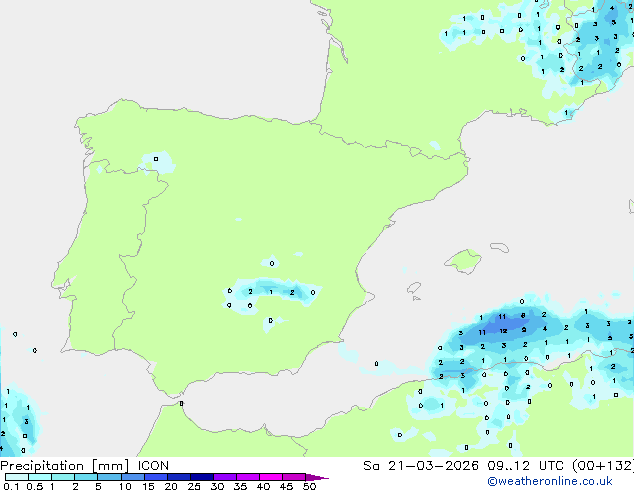Screen dimensions: 634x490
Task: Click the 0.5–1 mm legend color swatch
Action: tap(40, 477)
